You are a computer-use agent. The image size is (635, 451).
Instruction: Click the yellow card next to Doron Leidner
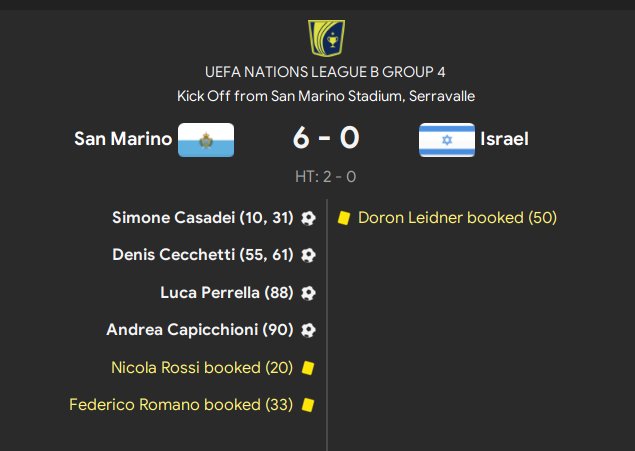coord(343,217)
